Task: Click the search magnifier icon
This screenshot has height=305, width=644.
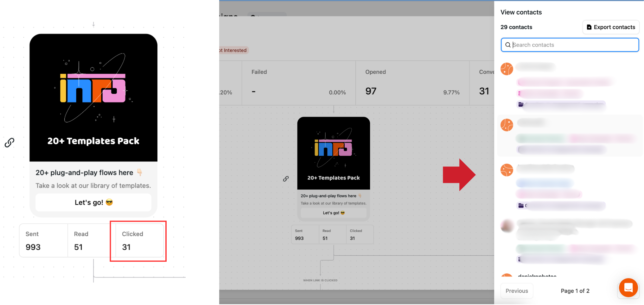Action: pyautogui.click(x=508, y=45)
